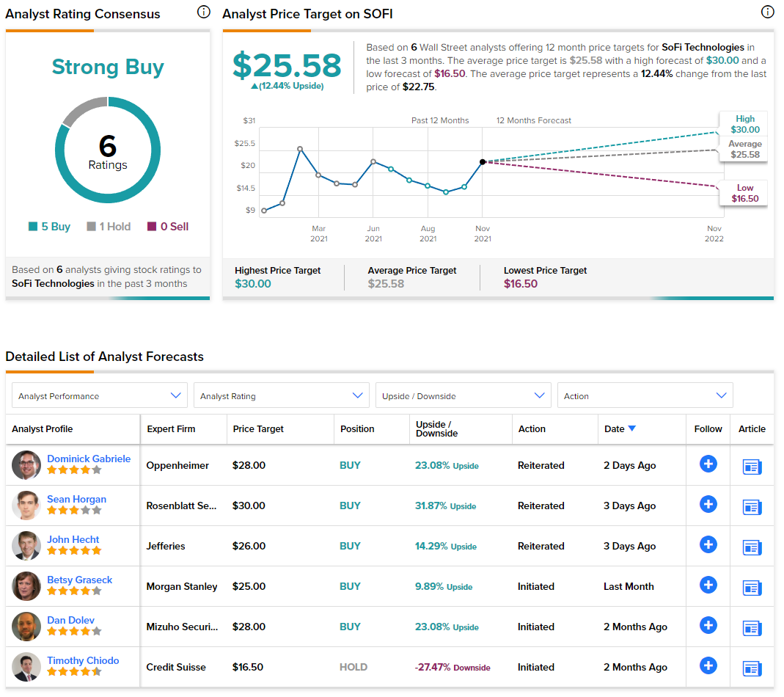Viewport: 784px width, 697px height.
Task: Open John Hecht's analyst profile link
Action: point(73,539)
